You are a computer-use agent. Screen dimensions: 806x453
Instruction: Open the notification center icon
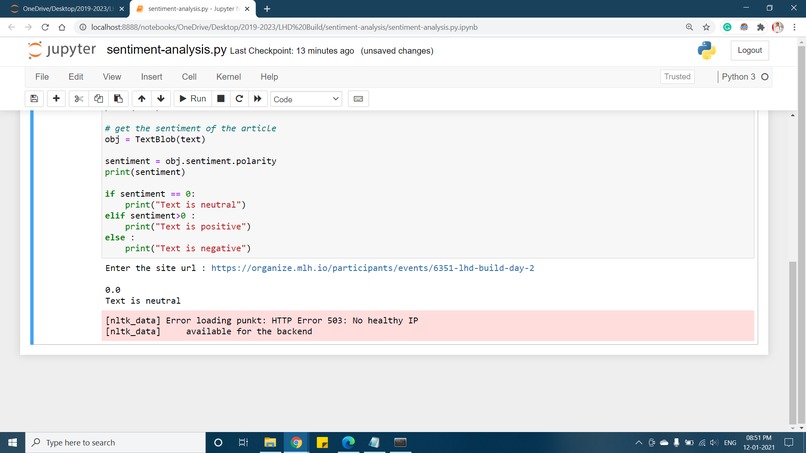click(x=789, y=442)
